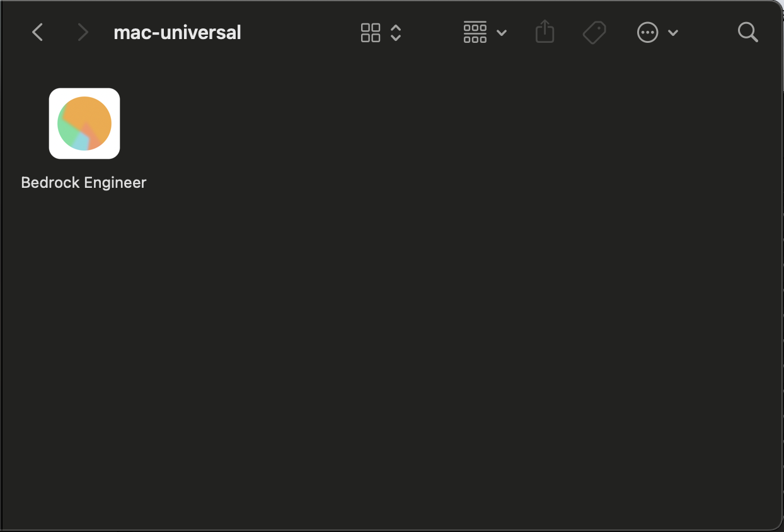Click the Forward navigation arrow
The image size is (784, 532).
83,32
